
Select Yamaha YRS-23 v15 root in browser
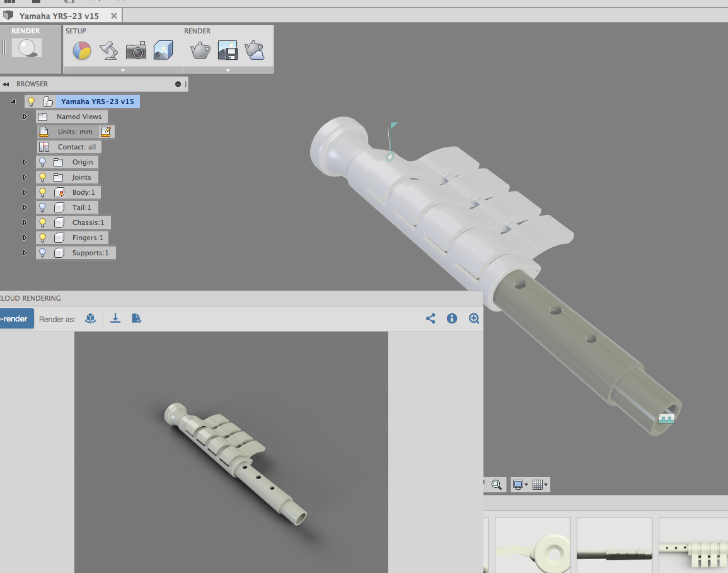click(x=98, y=101)
